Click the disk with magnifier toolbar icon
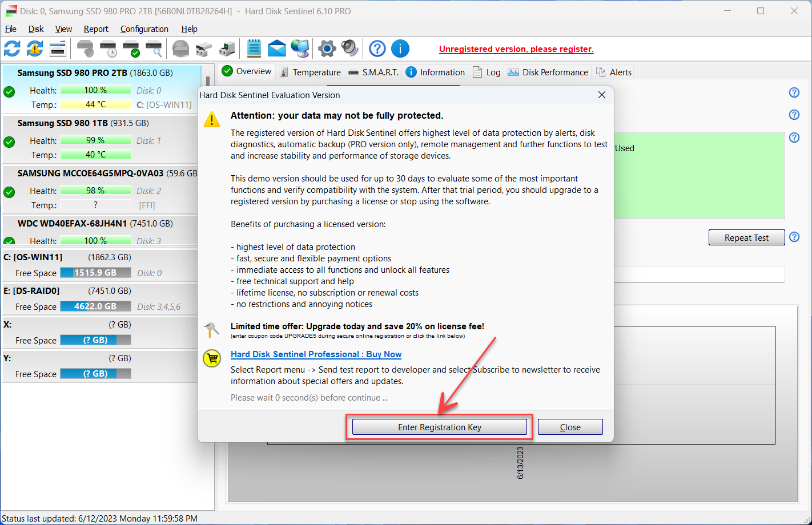The width and height of the screenshot is (812, 525). coord(154,49)
